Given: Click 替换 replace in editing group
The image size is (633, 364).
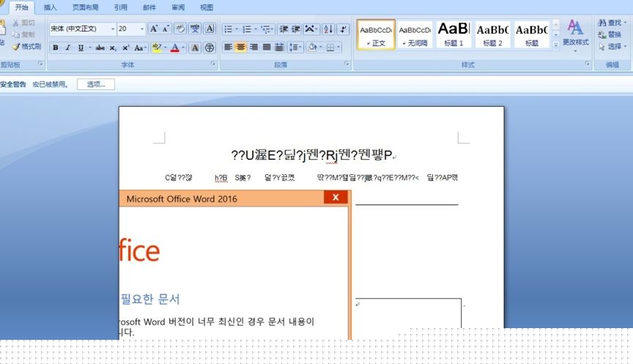Looking at the screenshot, I should (x=610, y=34).
